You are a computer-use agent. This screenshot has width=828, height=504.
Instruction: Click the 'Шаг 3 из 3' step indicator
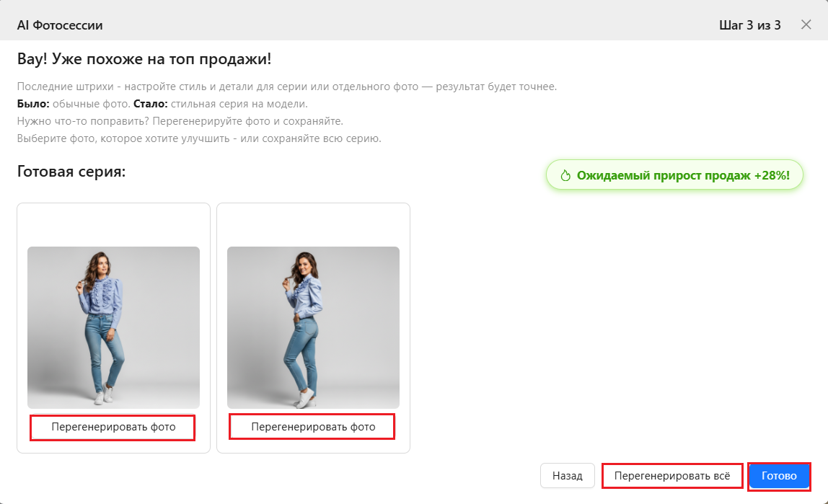point(749,25)
